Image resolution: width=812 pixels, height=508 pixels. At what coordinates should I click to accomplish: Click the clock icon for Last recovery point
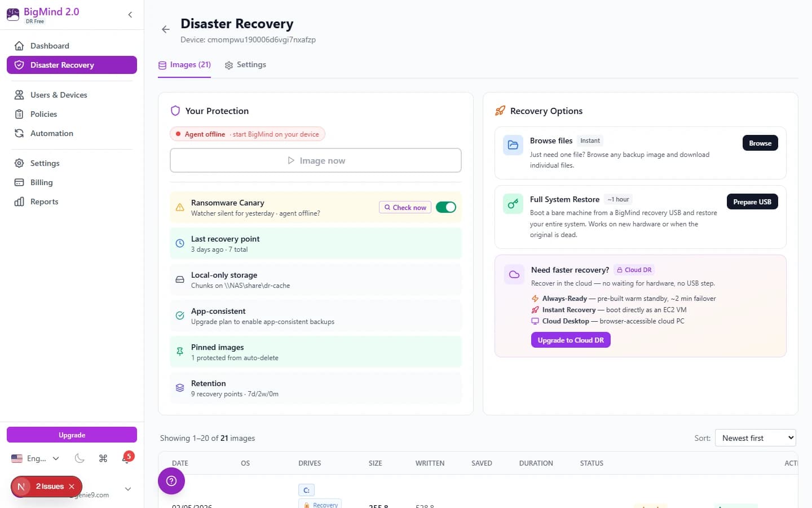[180, 243]
